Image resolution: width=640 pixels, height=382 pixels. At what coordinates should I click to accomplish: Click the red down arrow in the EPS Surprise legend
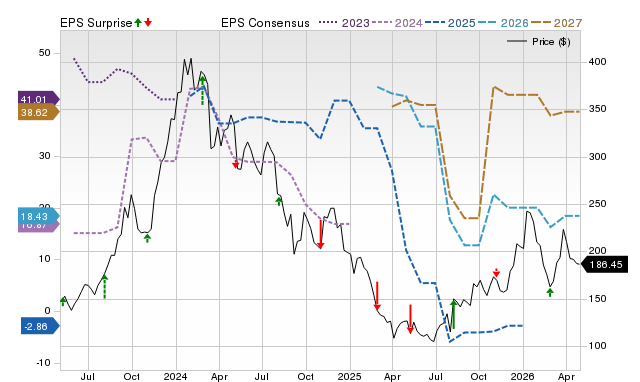click(x=148, y=22)
